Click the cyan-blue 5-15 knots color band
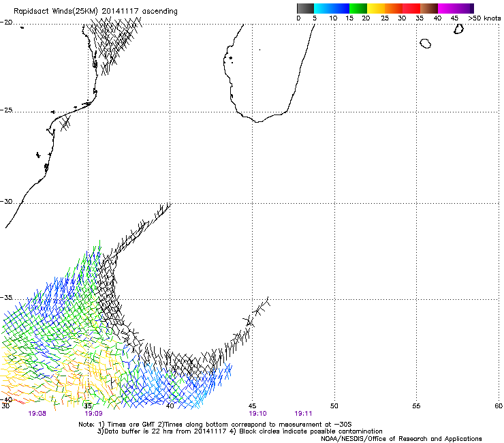The image size is (504, 443). tap(332, 8)
